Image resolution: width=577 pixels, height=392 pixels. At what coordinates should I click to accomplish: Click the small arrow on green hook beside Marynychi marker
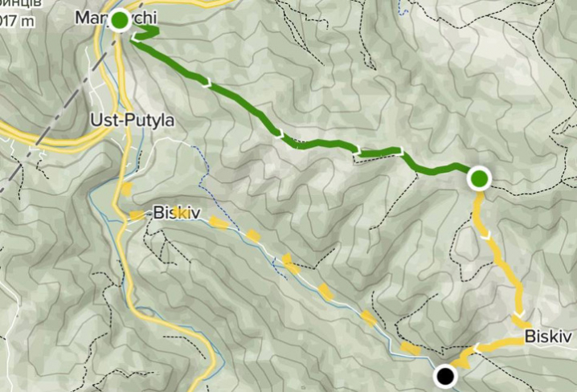coord(137,37)
